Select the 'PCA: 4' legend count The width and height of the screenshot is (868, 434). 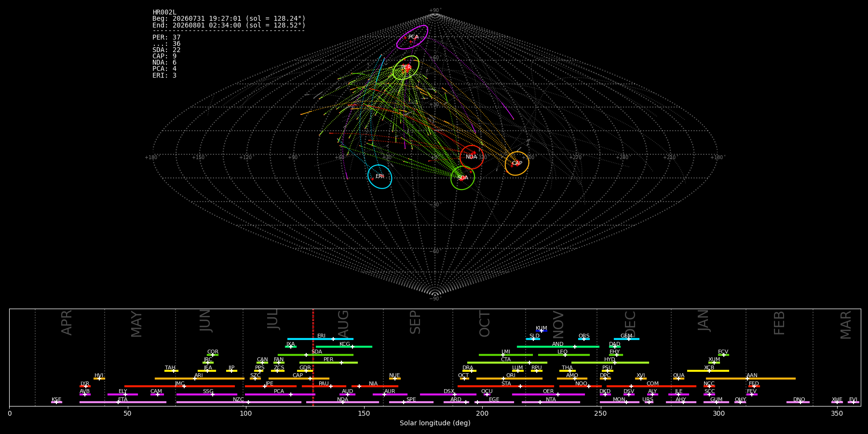(164, 69)
